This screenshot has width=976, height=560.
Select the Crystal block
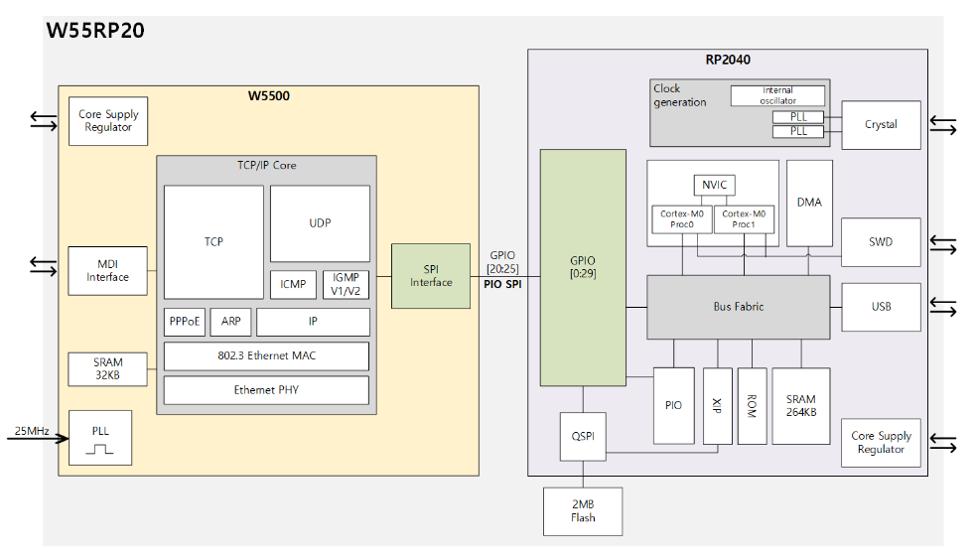point(881,125)
